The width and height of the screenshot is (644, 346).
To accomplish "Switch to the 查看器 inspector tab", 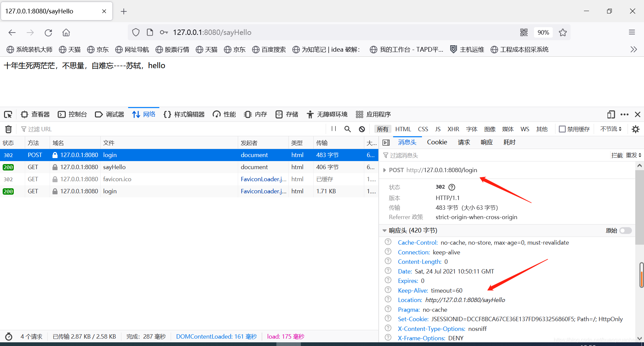I will (x=35, y=114).
